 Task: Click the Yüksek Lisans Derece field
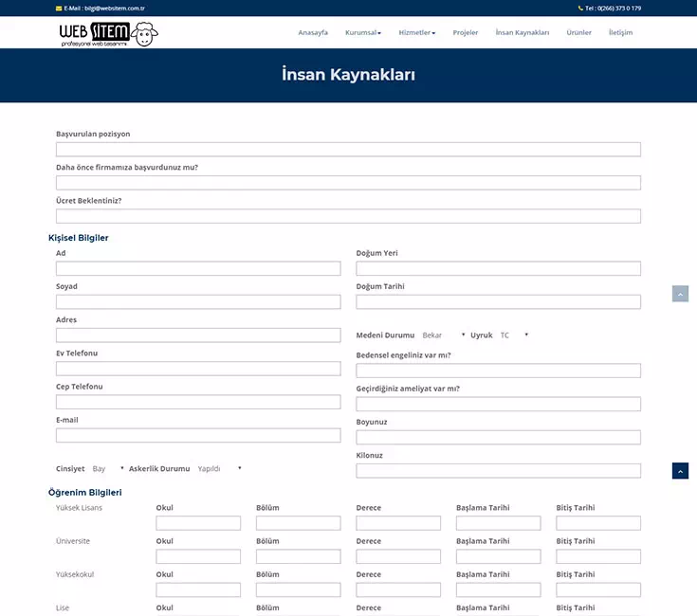[398, 523]
